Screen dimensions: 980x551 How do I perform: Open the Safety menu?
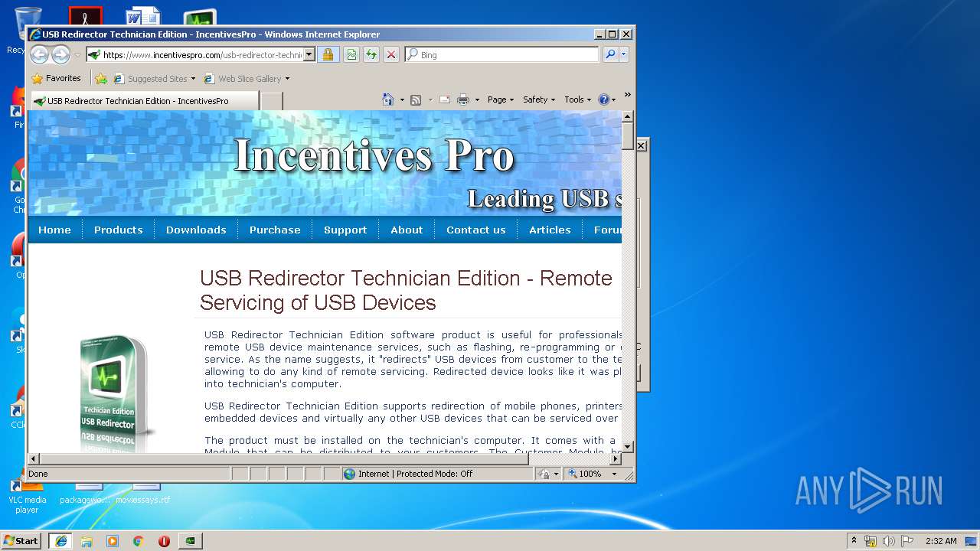click(538, 99)
